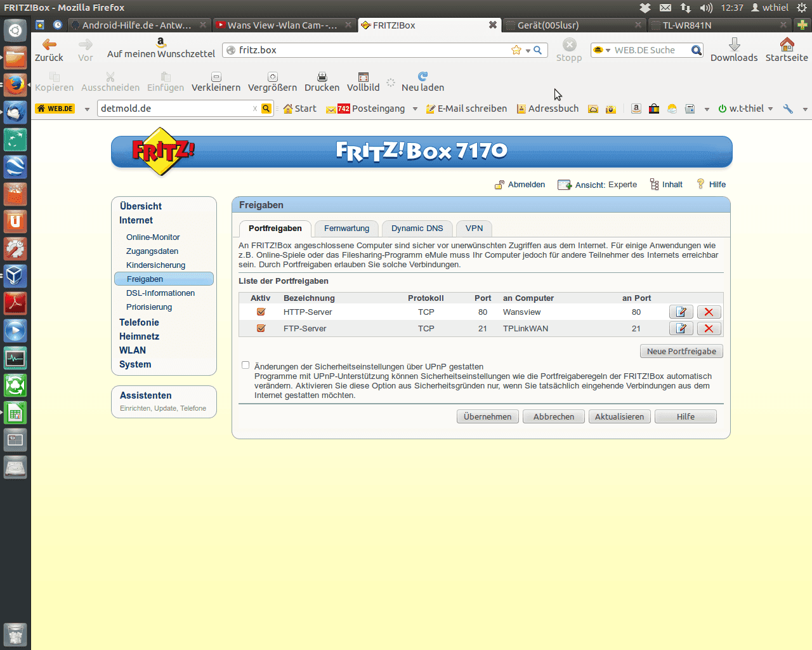Open Kindersicherung in sidebar
The image size is (812, 650).
[x=155, y=265]
